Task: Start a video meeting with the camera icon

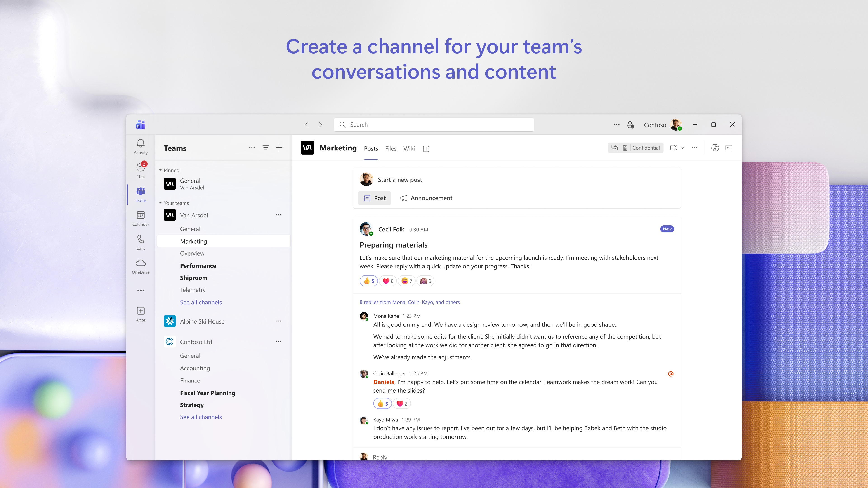Action: (x=674, y=148)
